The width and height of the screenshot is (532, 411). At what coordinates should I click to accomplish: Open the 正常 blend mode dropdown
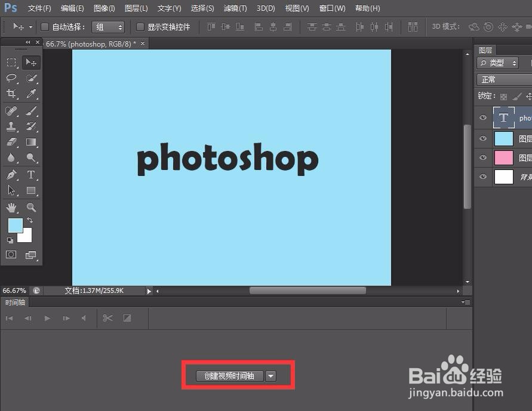coord(504,79)
